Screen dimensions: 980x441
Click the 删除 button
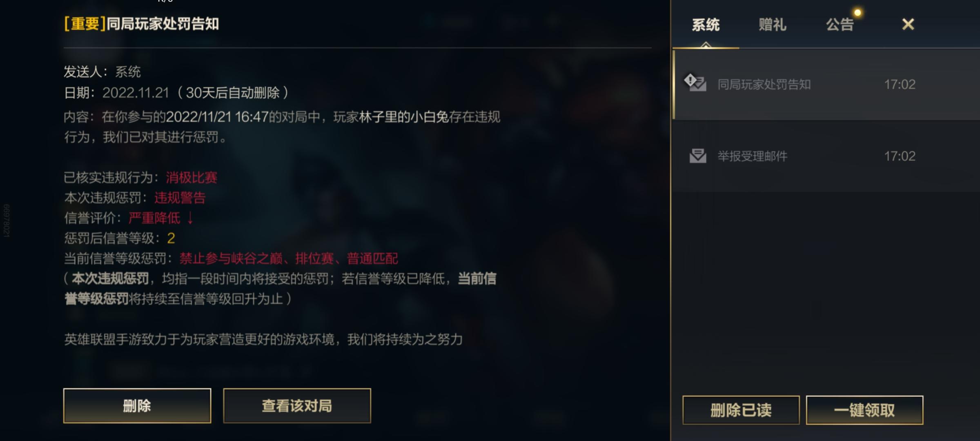(x=137, y=405)
